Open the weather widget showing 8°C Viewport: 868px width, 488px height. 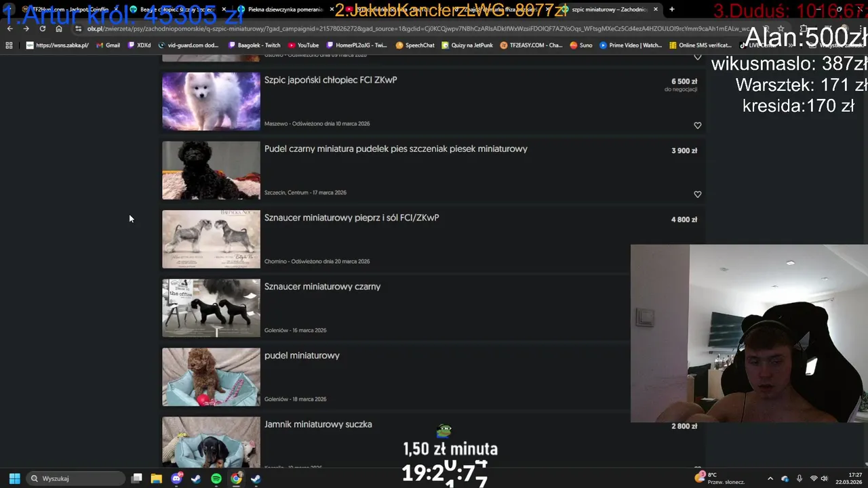(x=719, y=479)
